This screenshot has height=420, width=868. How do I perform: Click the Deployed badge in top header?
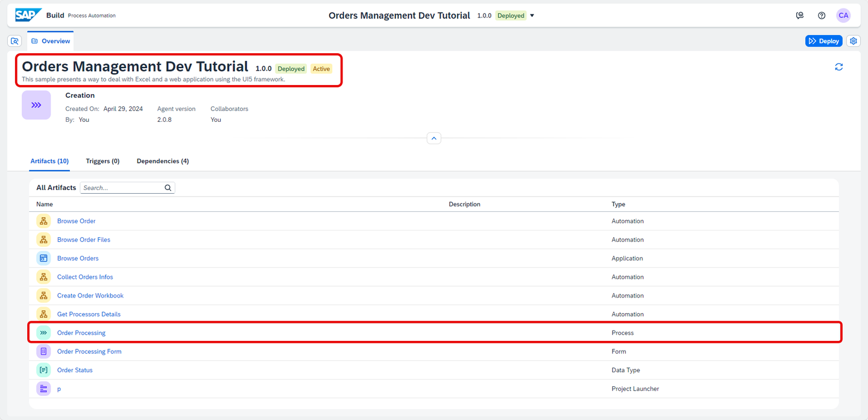[x=511, y=16]
